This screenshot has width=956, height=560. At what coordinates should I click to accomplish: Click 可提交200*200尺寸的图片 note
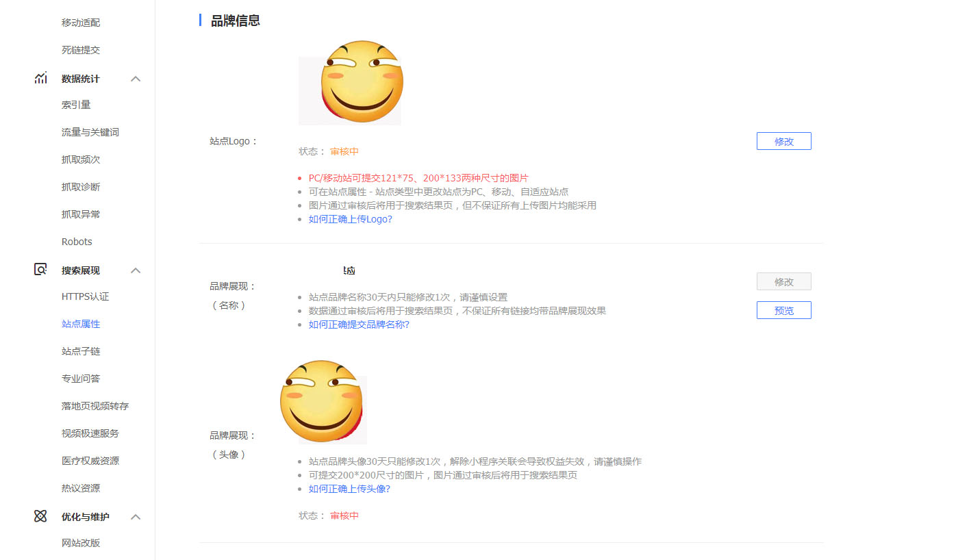(443, 475)
